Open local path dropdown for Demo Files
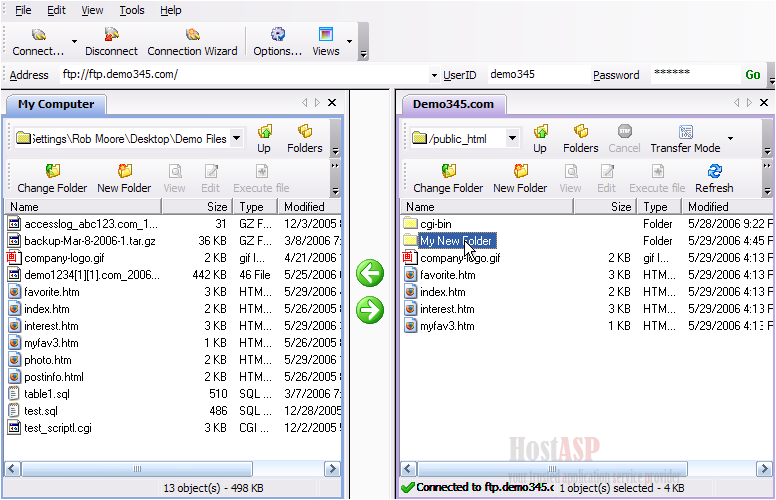This screenshot has height=500, width=776. coord(237,138)
